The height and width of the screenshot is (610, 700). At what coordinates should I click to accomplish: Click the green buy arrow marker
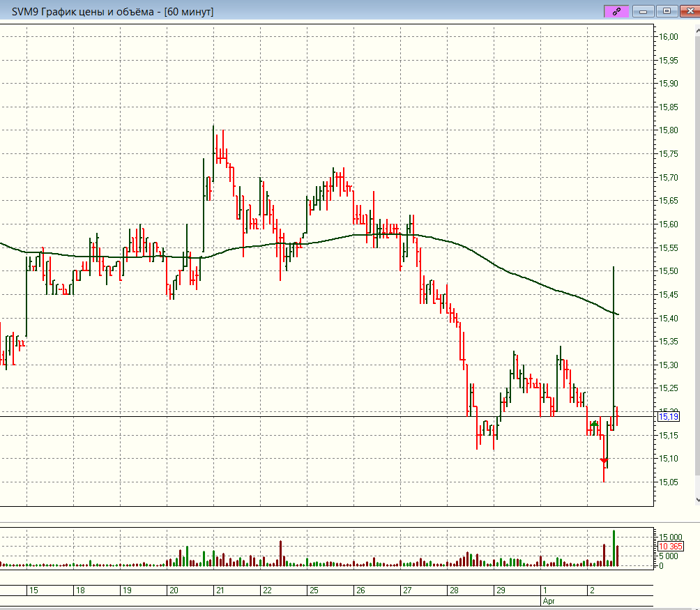point(594,424)
